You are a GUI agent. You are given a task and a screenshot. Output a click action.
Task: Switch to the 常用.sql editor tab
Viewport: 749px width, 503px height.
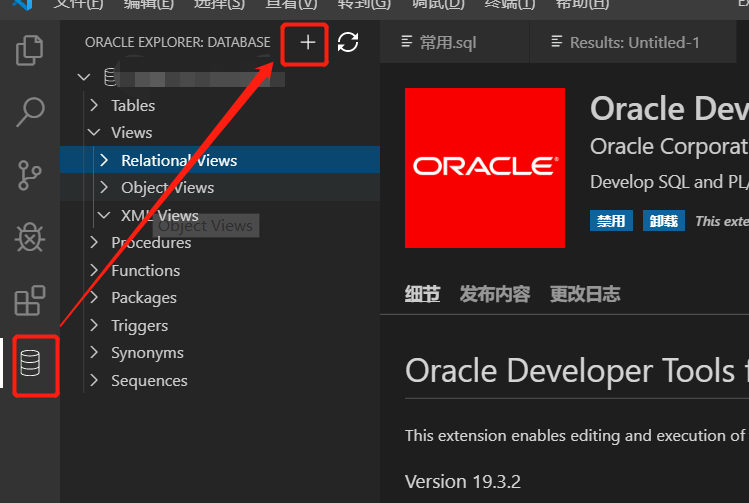[454, 43]
